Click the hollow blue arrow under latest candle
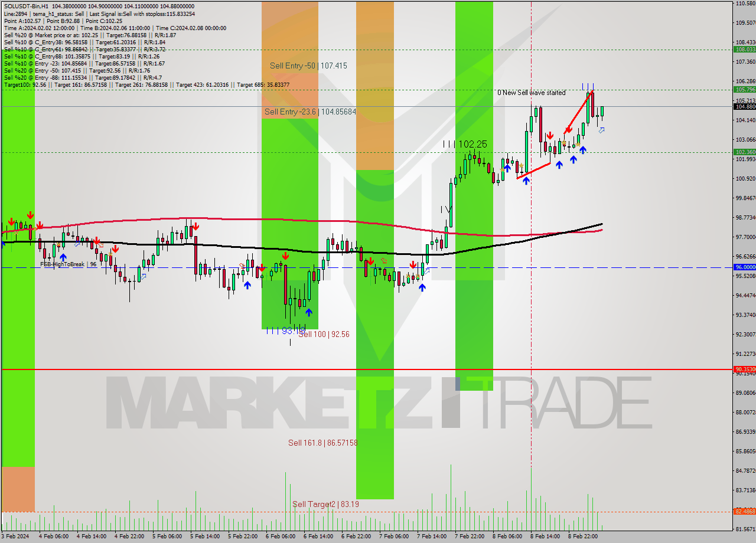Screen dimensions: 756x543 (601, 130)
